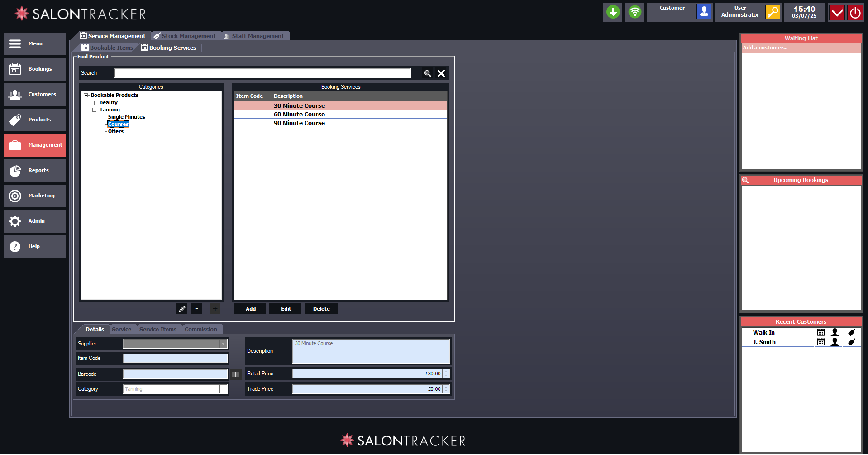Select the 30 Minute Course row
Viewport: 868px width, 455px height.
[341, 106]
